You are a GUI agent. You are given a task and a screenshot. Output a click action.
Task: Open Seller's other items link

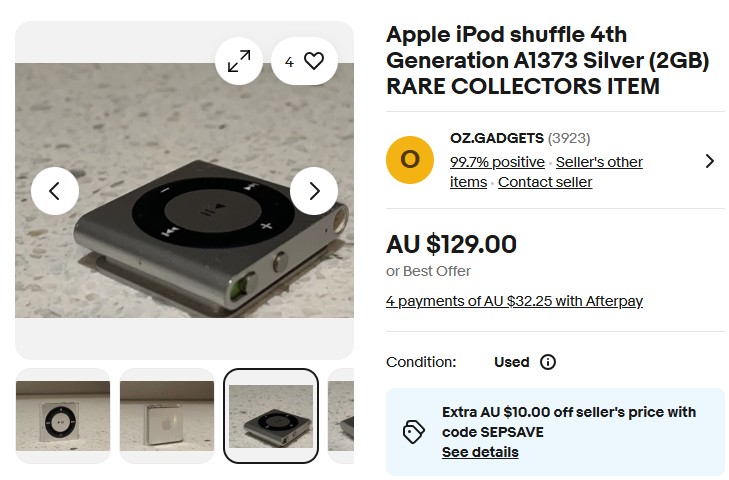coord(599,162)
